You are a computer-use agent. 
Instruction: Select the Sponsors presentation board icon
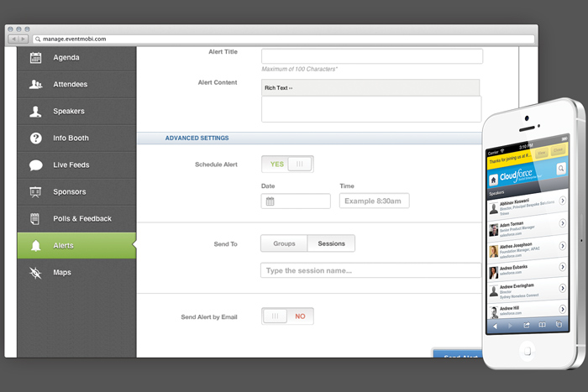click(35, 192)
